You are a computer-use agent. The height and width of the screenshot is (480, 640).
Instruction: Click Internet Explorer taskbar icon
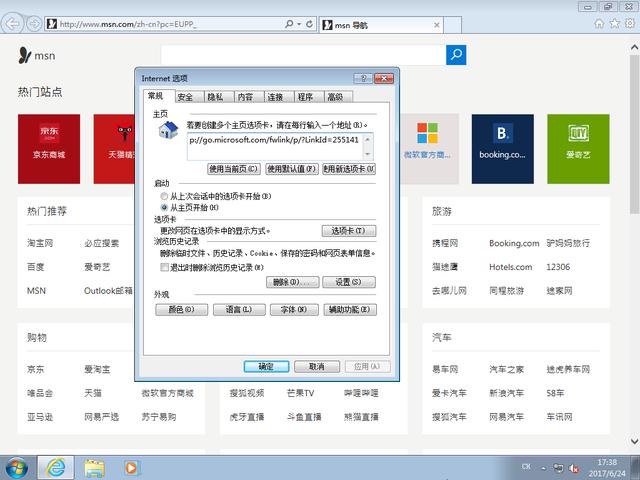pos(56,468)
